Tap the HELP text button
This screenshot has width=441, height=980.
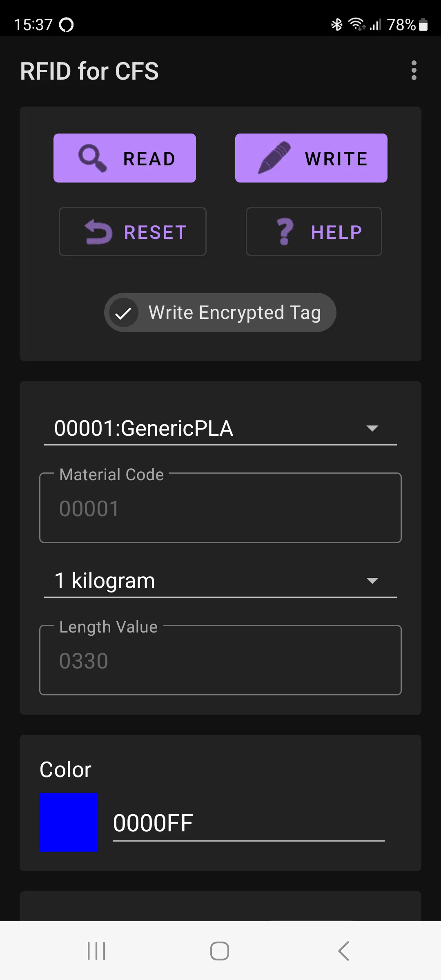[x=336, y=232]
